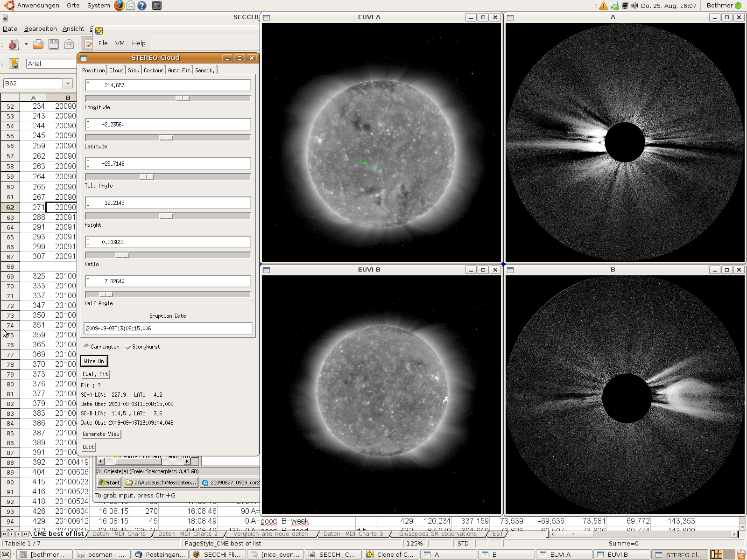Switch to SECCHI Fli... taskbar window

click(217, 554)
